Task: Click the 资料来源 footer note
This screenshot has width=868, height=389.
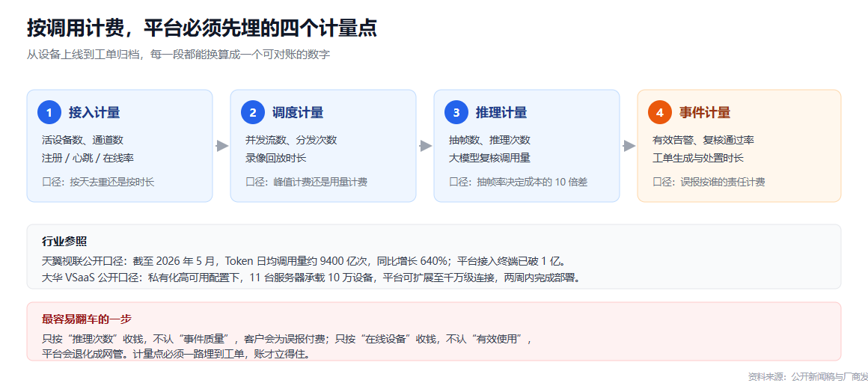Action: pyautogui.click(x=807, y=376)
